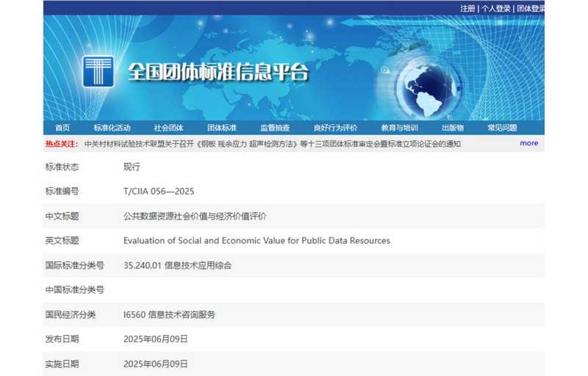Screen dimensions: 588x376
Task: Click the standard number T/CIIA 056—2025
Action: 159,192
